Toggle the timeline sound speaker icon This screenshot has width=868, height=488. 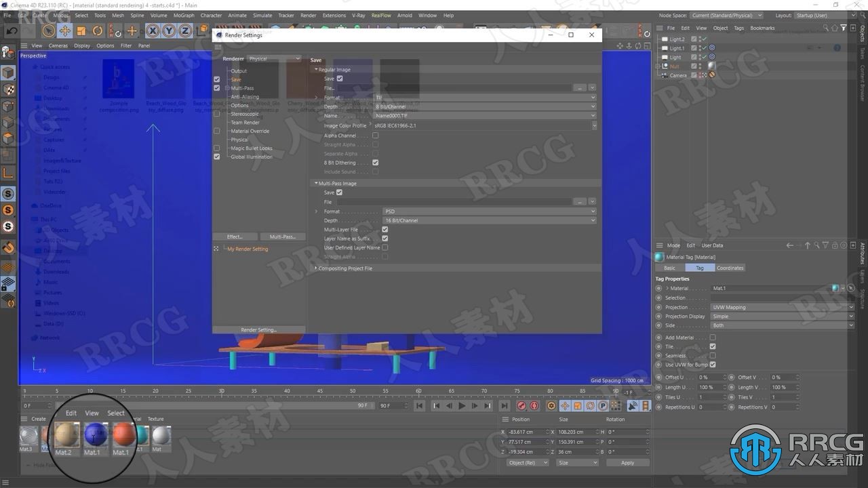coord(632,405)
